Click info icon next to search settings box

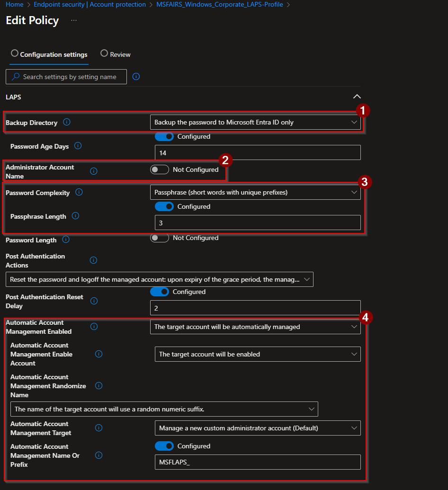pos(136,77)
